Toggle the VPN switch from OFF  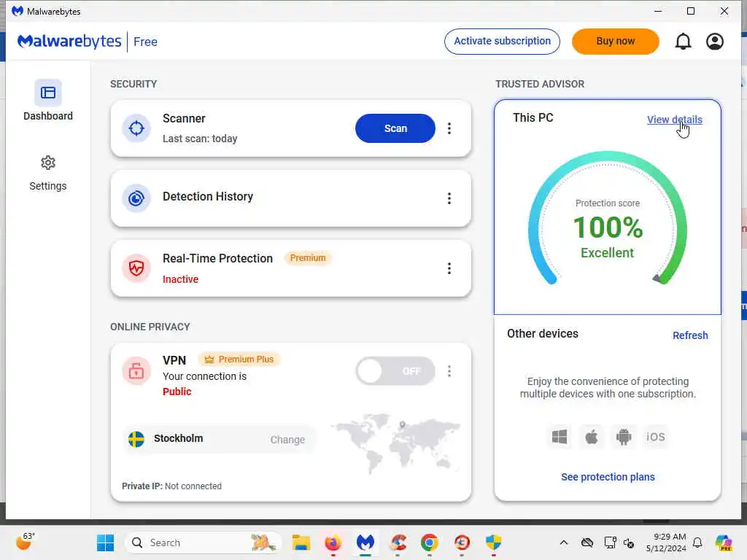click(395, 371)
